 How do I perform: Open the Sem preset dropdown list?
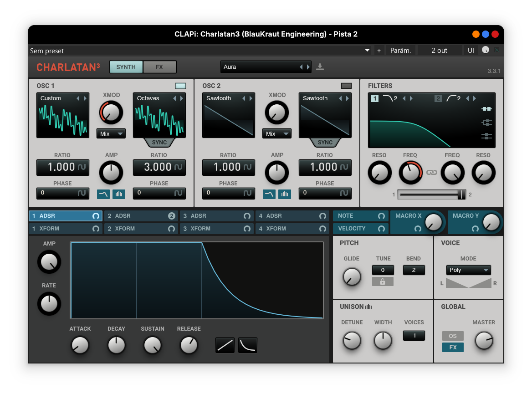pos(368,51)
